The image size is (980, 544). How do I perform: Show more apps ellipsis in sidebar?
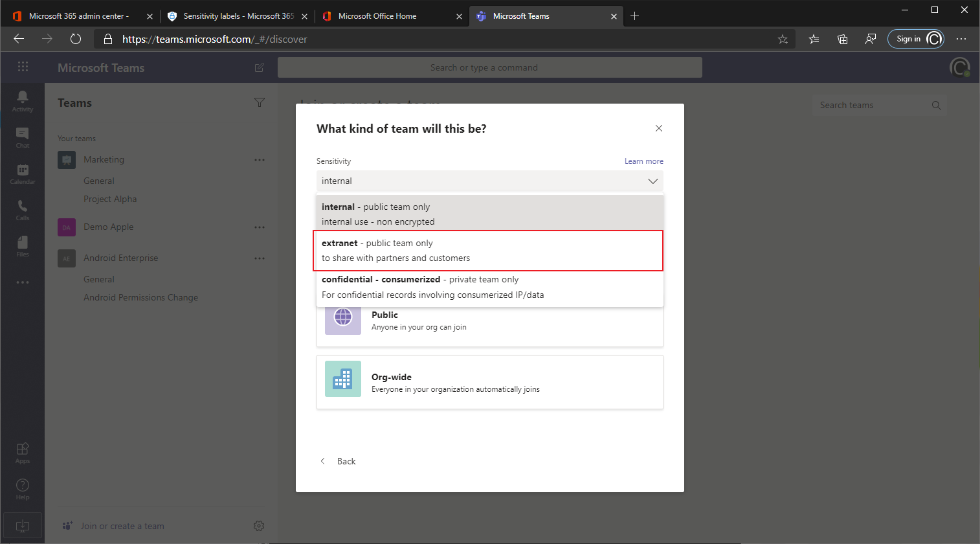(x=23, y=282)
